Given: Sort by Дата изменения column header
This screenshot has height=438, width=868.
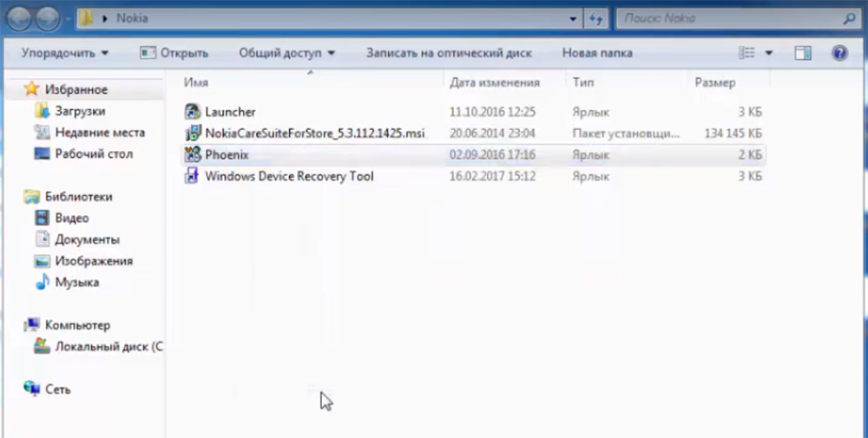Looking at the screenshot, I should pyautogui.click(x=505, y=82).
